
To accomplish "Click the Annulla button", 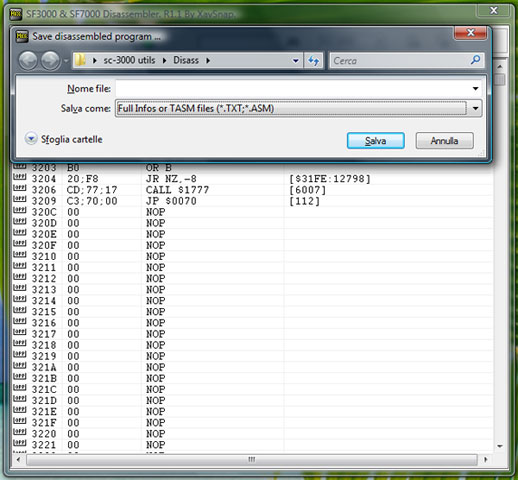I will coord(444,141).
